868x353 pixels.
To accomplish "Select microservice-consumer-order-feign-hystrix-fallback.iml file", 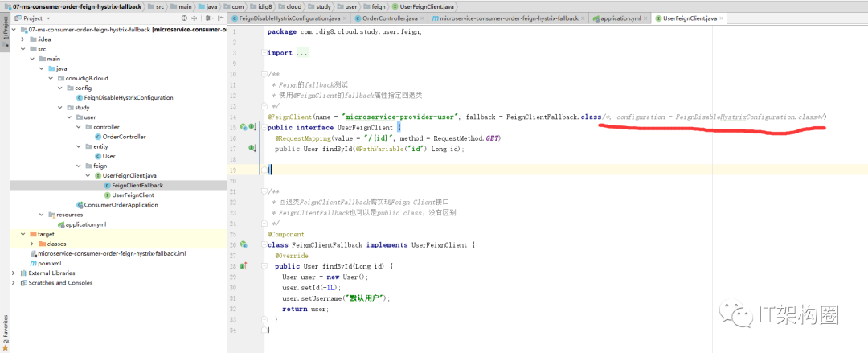I will [108, 253].
